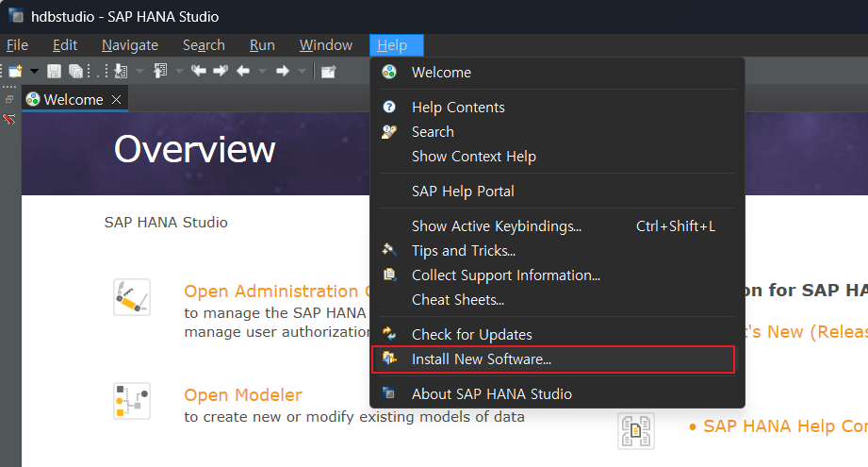Open About SAP HANA Studio

tap(557, 393)
